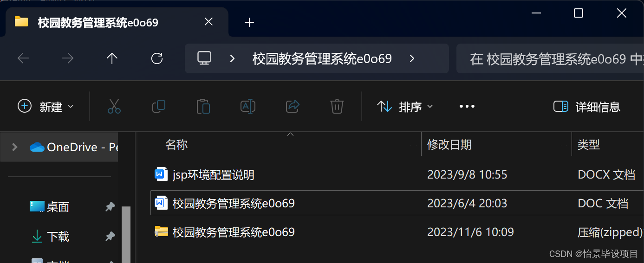This screenshot has width=644, height=263.
Task: Add a new tab with plus button
Action: [249, 22]
